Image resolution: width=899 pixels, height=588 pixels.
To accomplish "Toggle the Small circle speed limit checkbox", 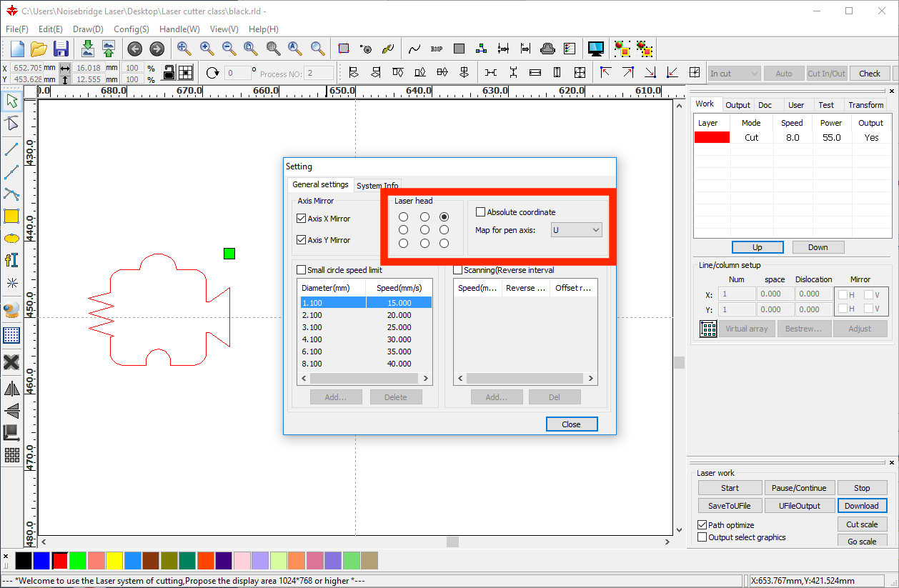I will pos(301,270).
